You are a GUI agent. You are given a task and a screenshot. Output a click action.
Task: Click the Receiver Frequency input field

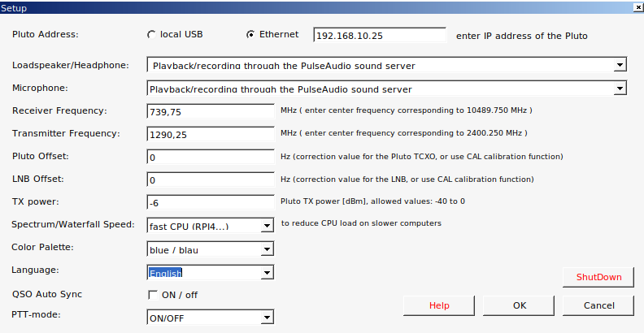211,111
